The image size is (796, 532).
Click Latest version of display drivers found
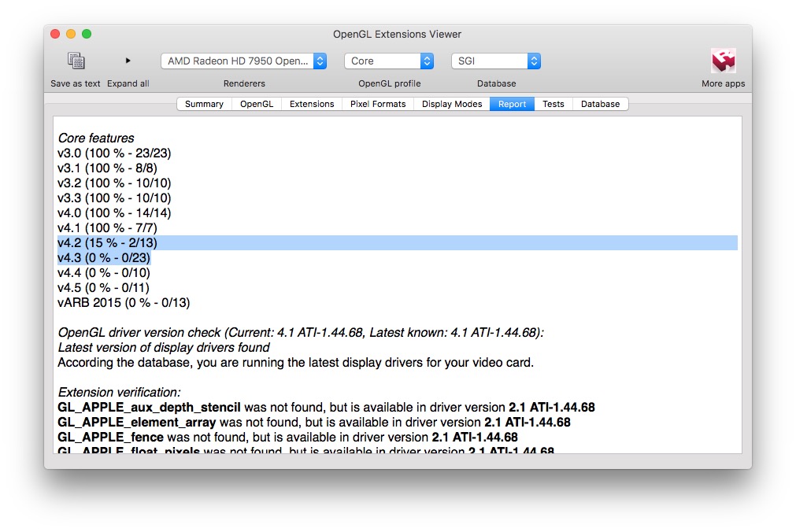[x=164, y=348]
